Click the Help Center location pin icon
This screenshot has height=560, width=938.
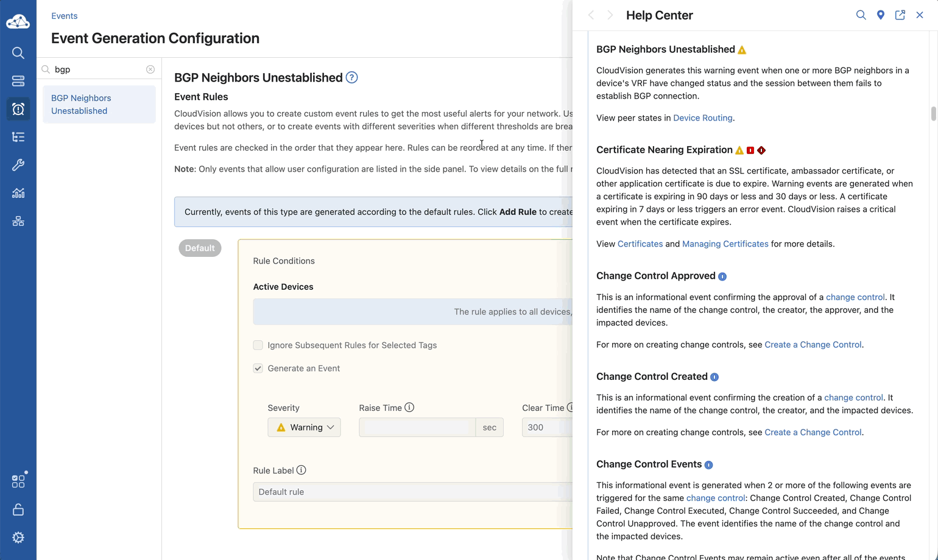(881, 15)
